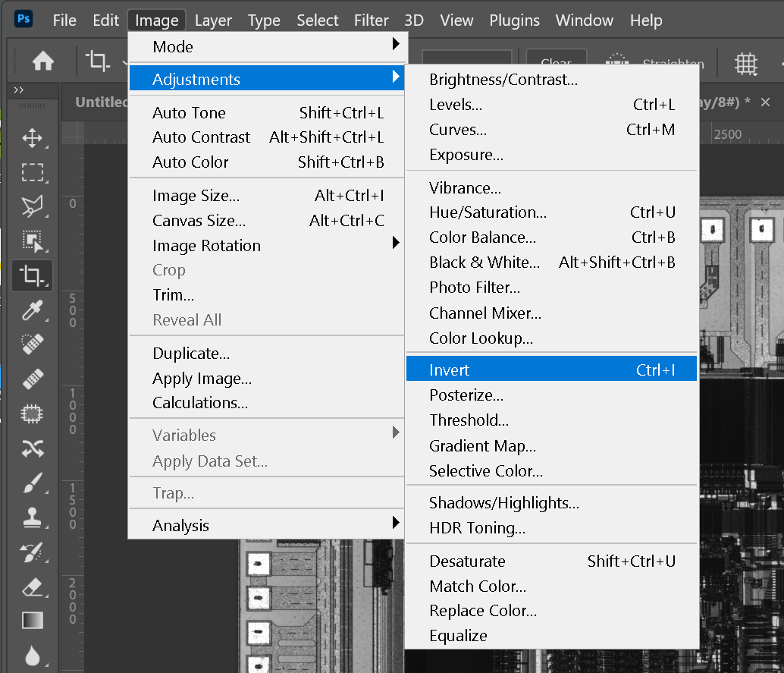This screenshot has height=673, width=784.
Task: Choose Desaturate command
Action: pos(551,561)
